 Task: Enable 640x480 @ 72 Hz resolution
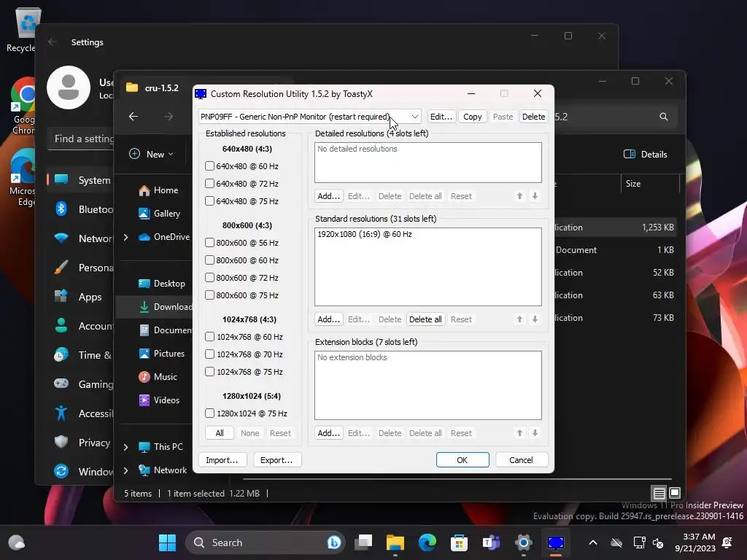[x=209, y=184]
